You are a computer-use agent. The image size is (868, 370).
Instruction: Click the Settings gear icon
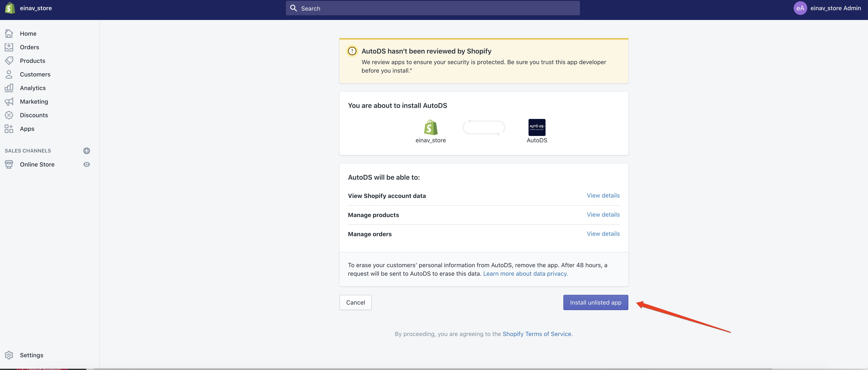[9, 355]
